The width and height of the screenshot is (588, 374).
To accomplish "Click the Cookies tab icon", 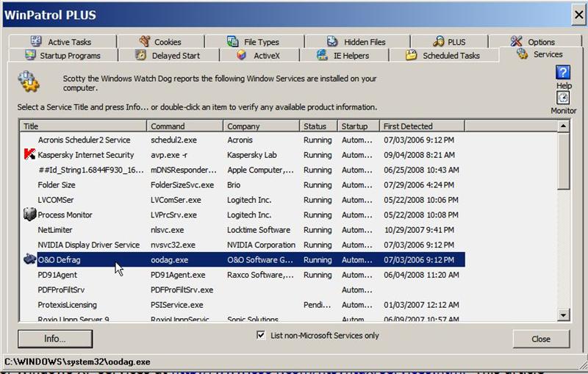I will tap(145, 41).
